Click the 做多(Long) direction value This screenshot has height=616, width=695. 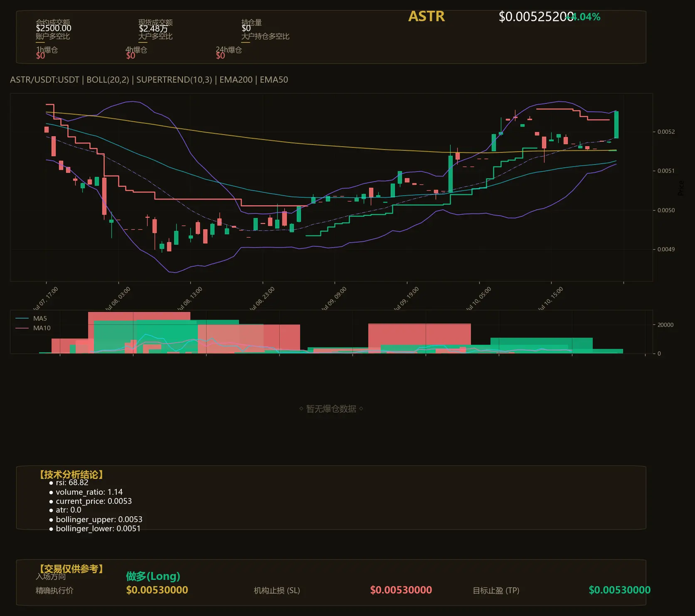[x=153, y=576]
